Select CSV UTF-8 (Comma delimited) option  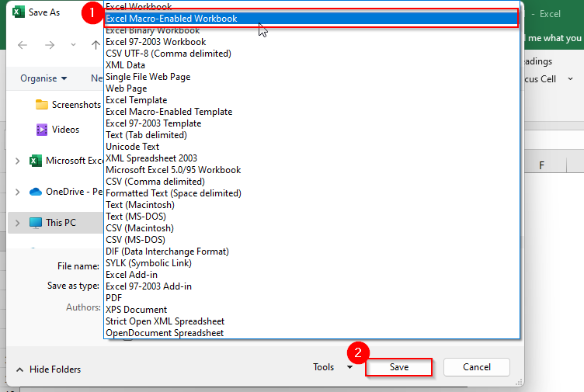[x=311, y=54]
